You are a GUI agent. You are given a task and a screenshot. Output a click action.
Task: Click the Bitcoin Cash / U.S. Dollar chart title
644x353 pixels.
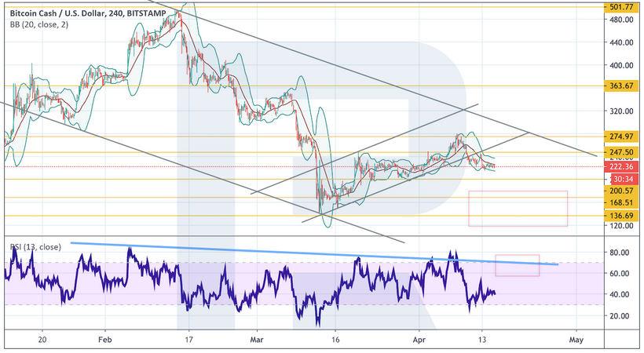[88, 13]
